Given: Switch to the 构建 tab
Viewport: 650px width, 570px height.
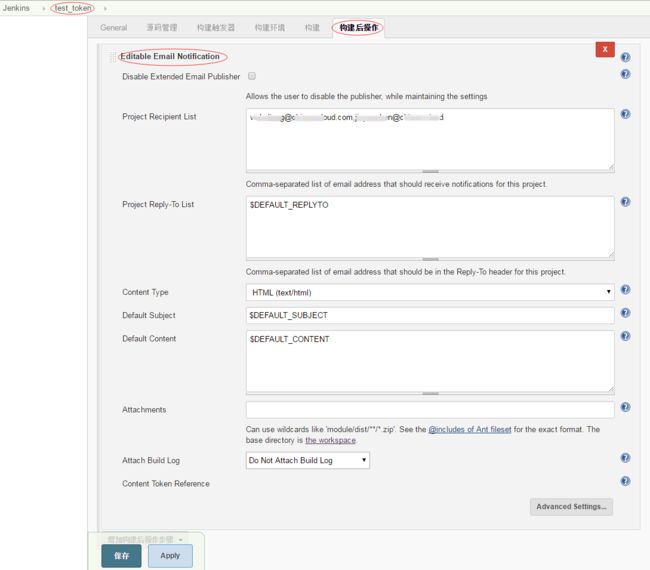Looking at the screenshot, I should coord(312,28).
